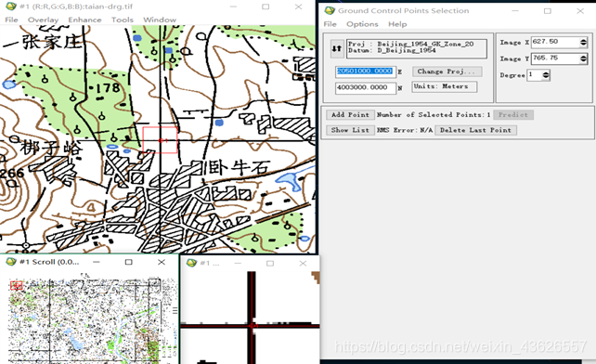The width and height of the screenshot is (596, 364).
Task: Click the ENVI icon in the main image window title
Action: pyautogui.click(x=11, y=6)
